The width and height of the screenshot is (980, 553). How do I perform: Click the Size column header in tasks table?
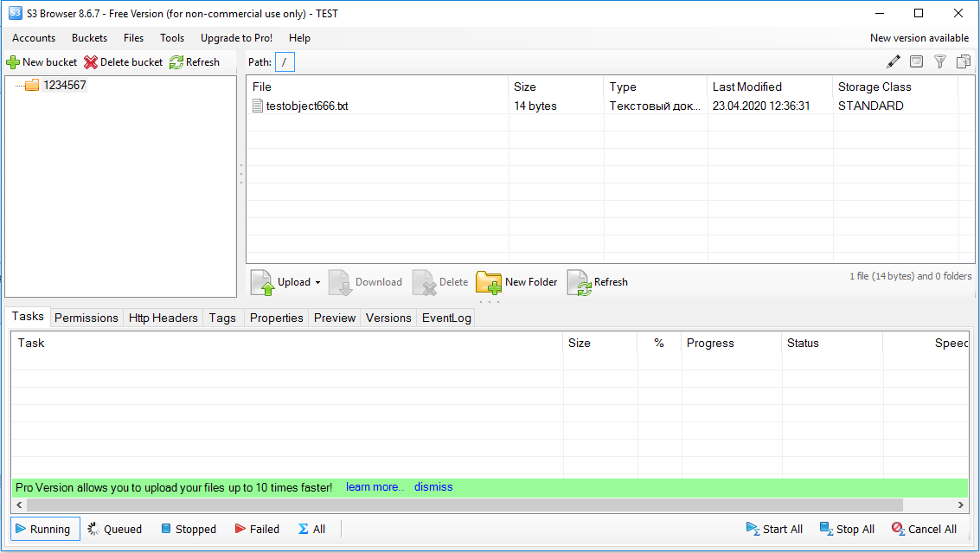pyautogui.click(x=599, y=343)
